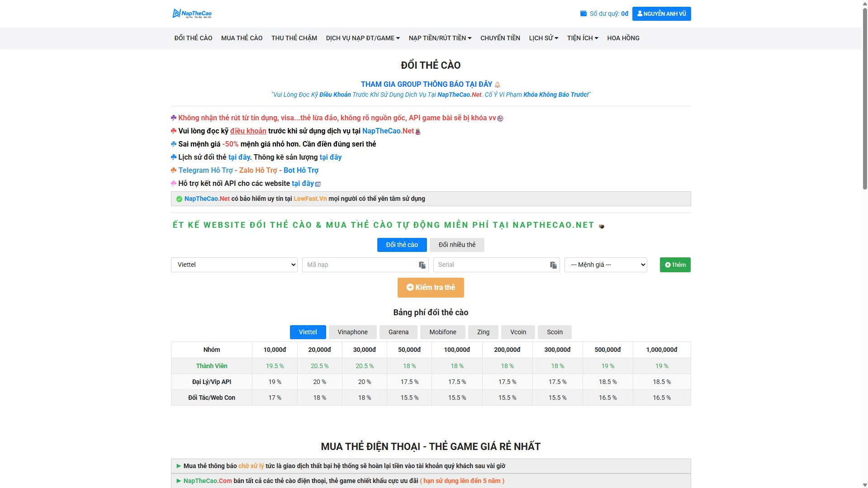Open MUA THẺ CÀO nav item
This screenshot has width=868, height=488.
click(242, 38)
